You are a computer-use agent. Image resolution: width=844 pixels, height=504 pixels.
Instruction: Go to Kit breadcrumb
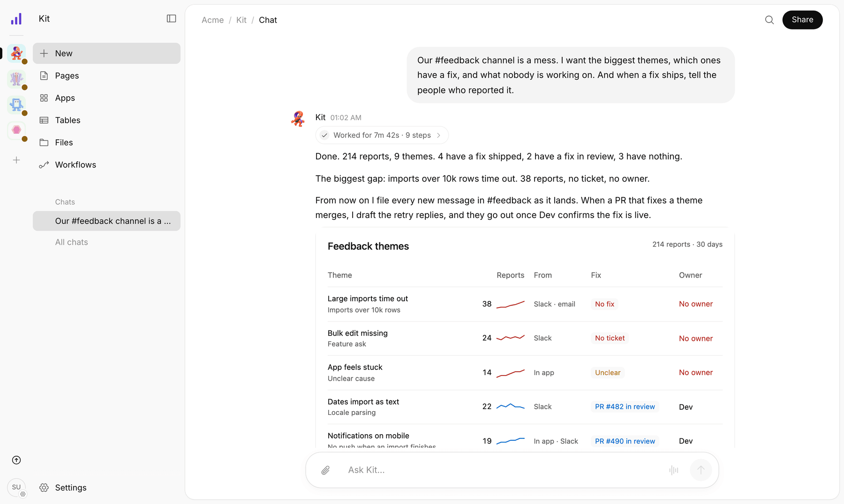[241, 20]
